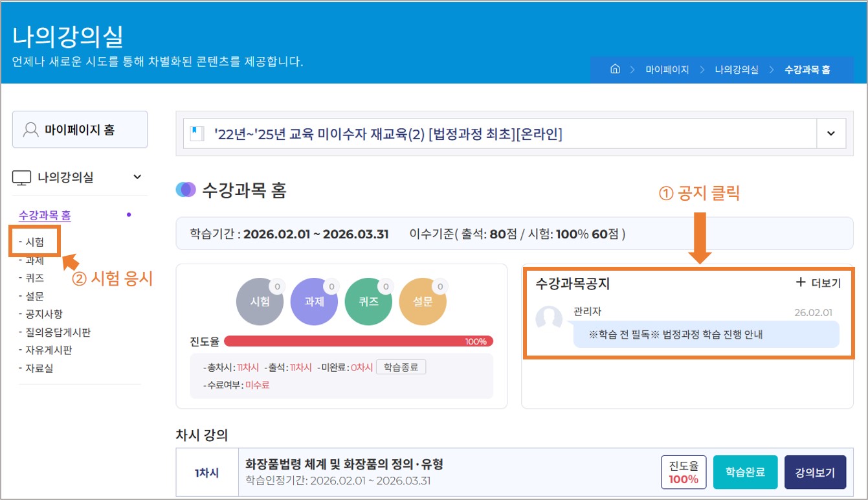The image size is (868, 500).
Task: Open the purple 과제 circle icon
Action: click(315, 302)
